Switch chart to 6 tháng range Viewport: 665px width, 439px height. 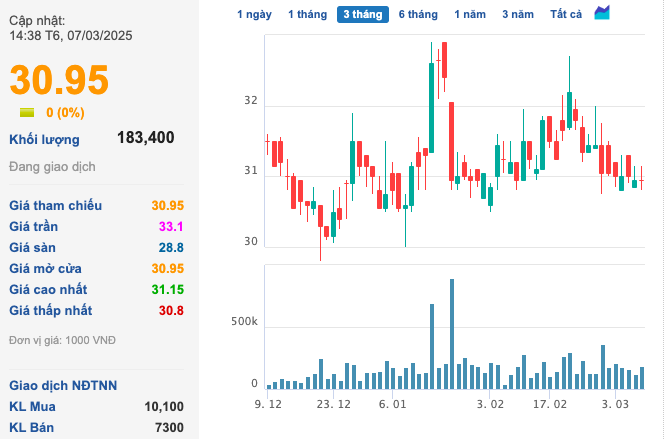click(x=418, y=14)
